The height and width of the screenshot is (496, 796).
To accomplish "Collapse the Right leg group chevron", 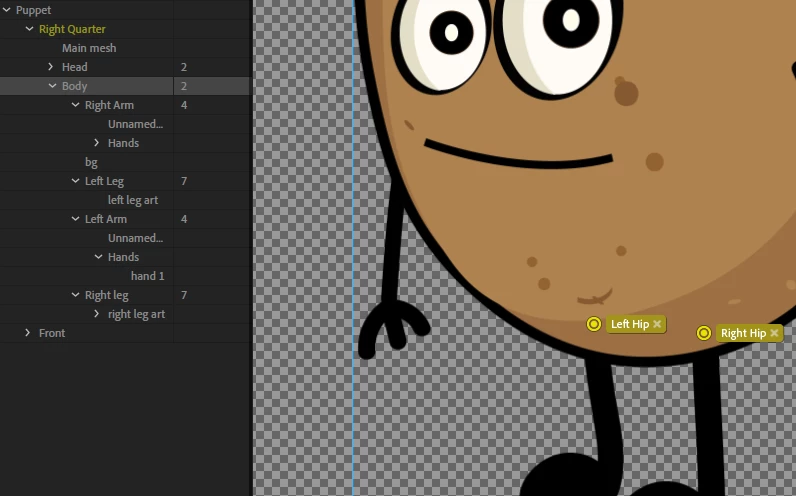I will [75, 295].
